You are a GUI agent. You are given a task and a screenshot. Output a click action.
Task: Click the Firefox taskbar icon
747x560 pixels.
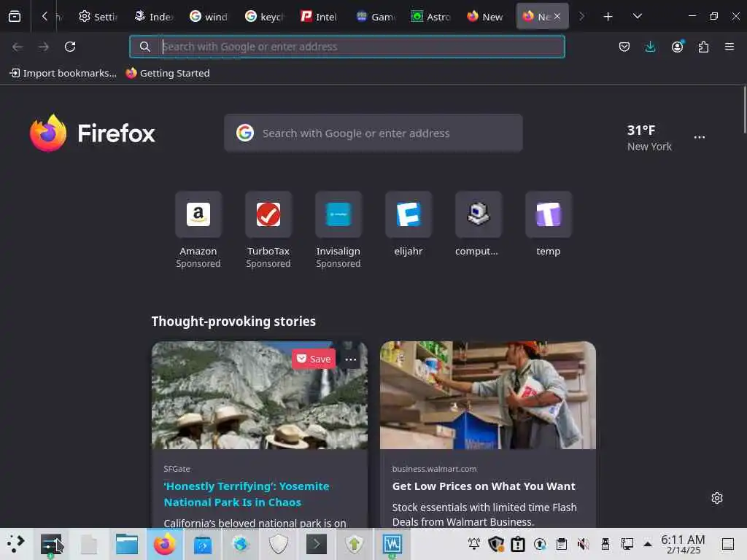164,544
